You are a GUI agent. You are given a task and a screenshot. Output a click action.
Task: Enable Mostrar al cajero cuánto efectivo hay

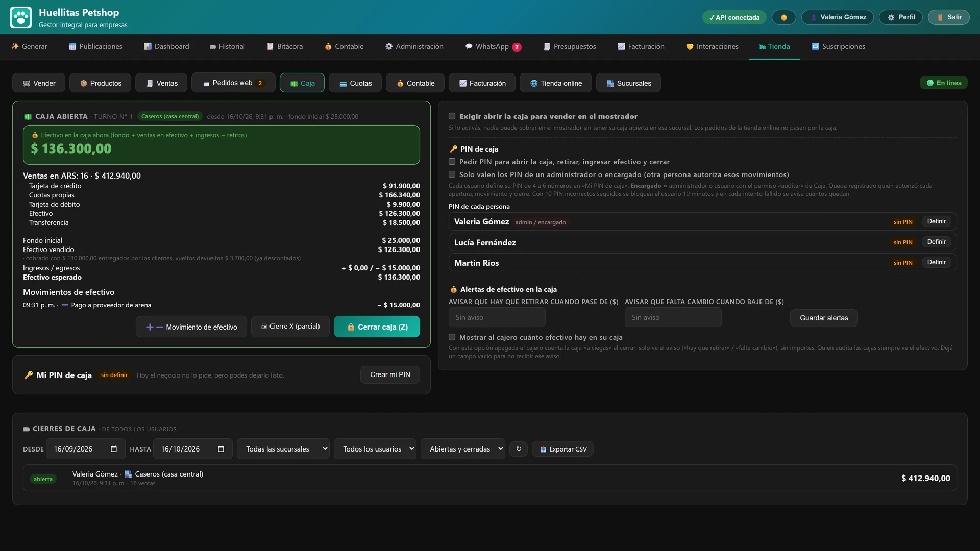452,337
